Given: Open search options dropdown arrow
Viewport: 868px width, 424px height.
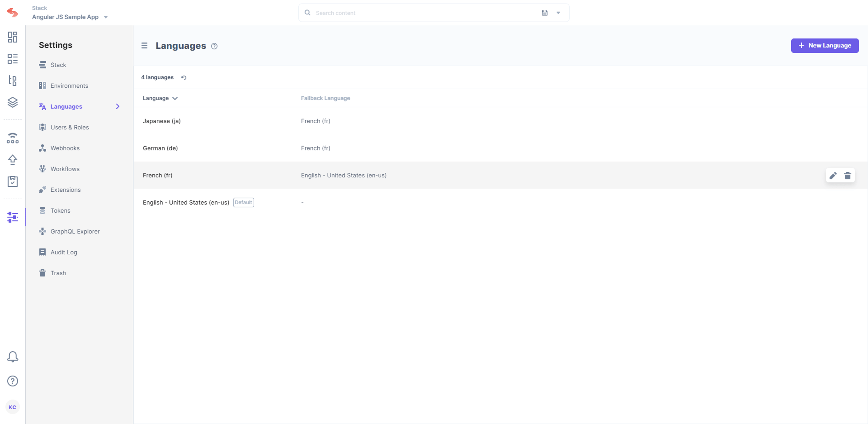Looking at the screenshot, I should coord(558,13).
